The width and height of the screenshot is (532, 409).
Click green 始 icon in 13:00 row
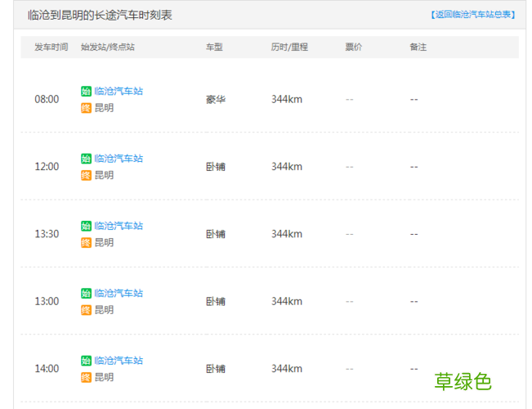point(86,293)
